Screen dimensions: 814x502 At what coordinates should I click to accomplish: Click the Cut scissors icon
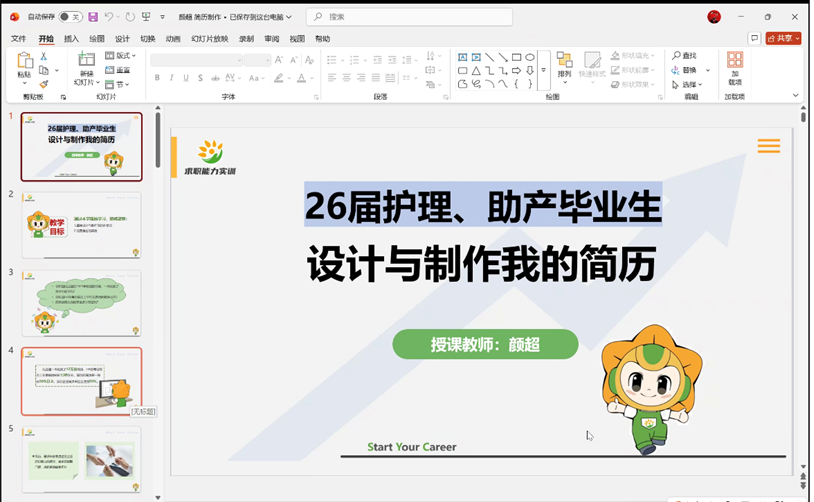tap(44, 57)
